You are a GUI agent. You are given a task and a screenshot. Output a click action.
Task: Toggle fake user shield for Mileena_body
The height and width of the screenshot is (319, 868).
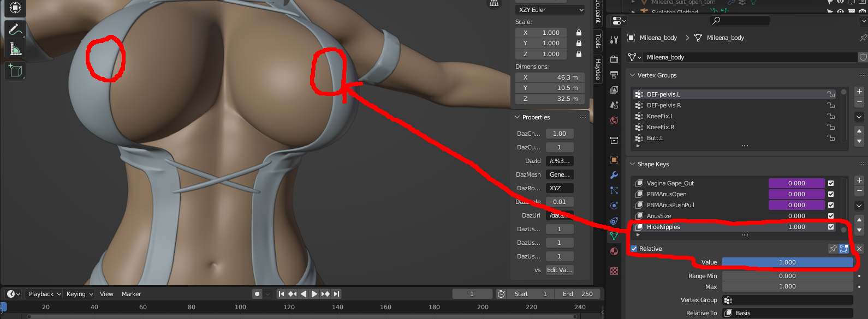[863, 57]
